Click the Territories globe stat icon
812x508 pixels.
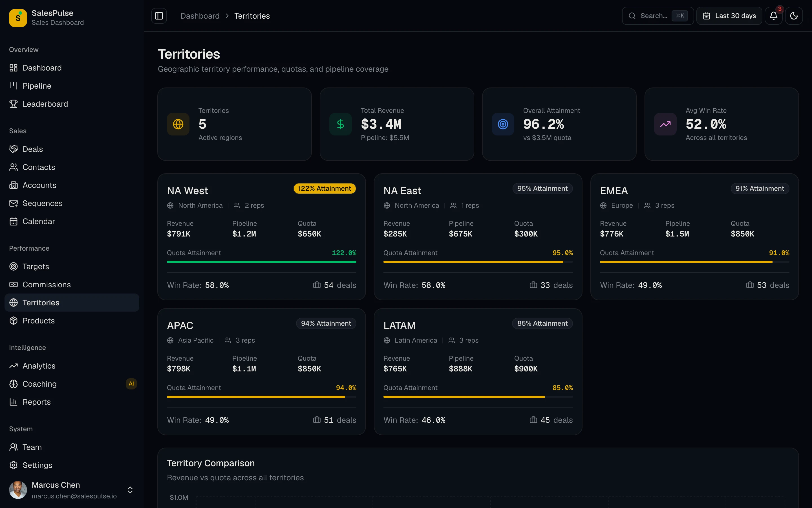click(x=178, y=124)
